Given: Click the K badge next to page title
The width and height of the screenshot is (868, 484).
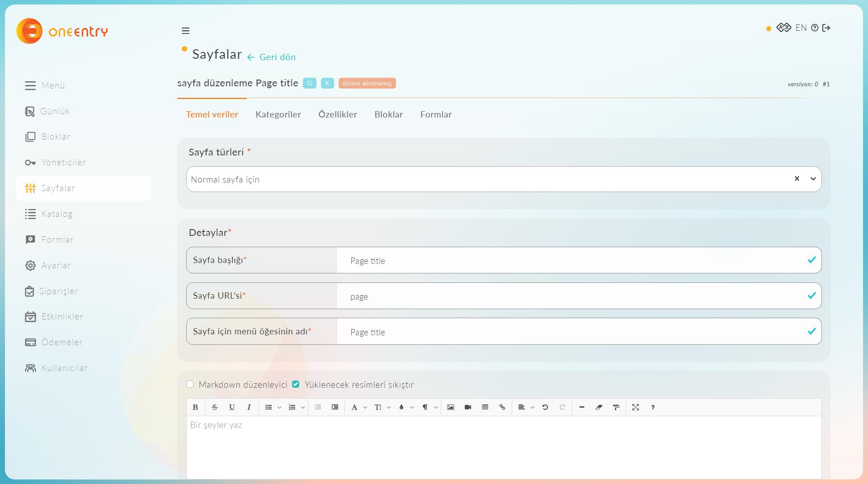Looking at the screenshot, I should point(327,83).
